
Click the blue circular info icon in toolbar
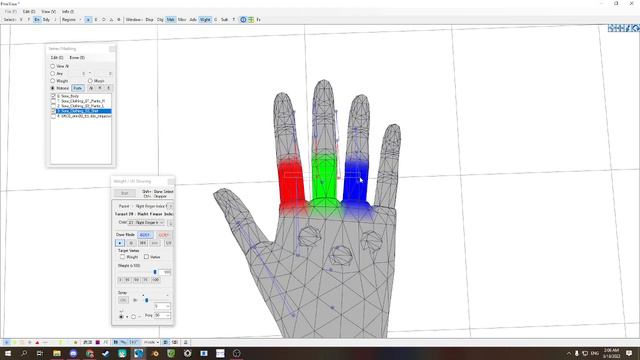tap(243, 20)
